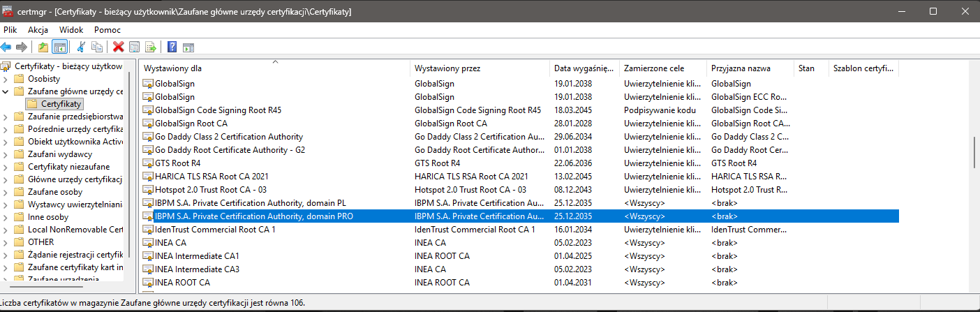Open the Widok menu
The height and width of the screenshot is (312, 980).
click(x=71, y=30)
